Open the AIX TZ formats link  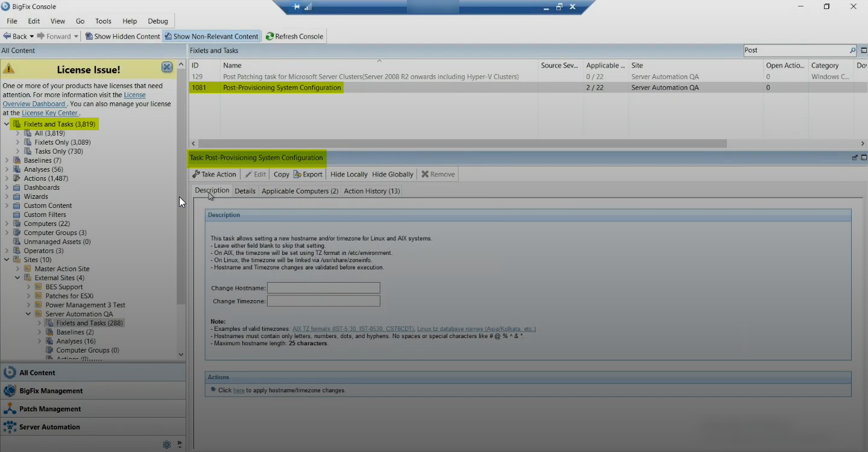pos(353,329)
